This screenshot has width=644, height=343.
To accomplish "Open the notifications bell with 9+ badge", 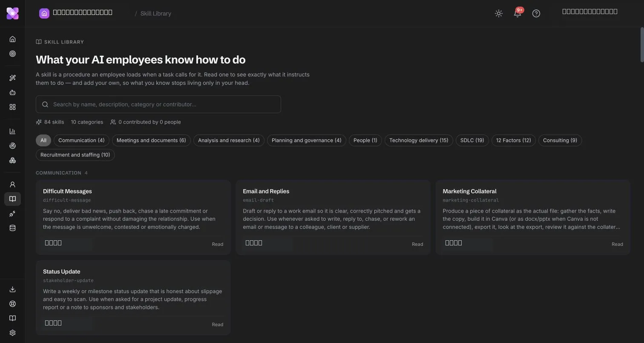I will click(517, 13).
